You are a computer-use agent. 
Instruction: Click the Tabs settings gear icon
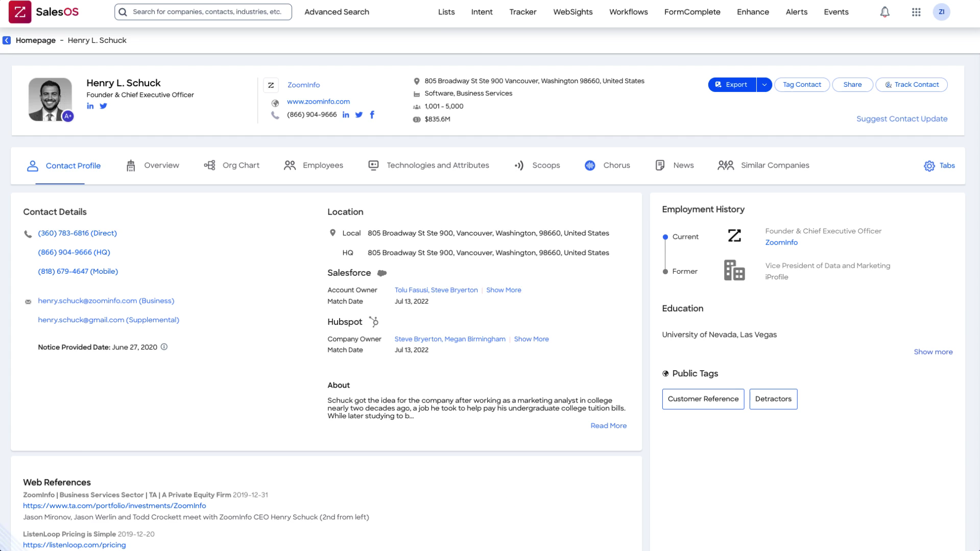929,166
